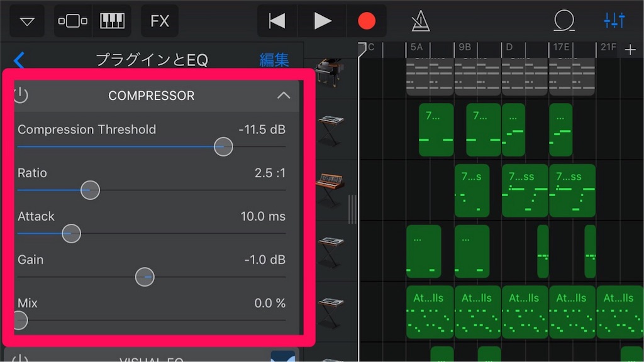644x362 pixels.
Task: Toggle the Compressor power button
Action: coord(21,96)
